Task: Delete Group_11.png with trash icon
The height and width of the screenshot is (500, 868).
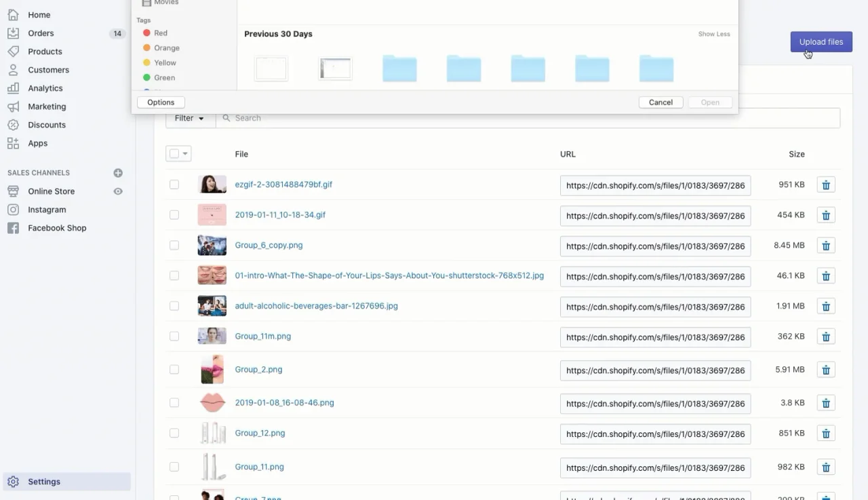Action: coord(826,467)
